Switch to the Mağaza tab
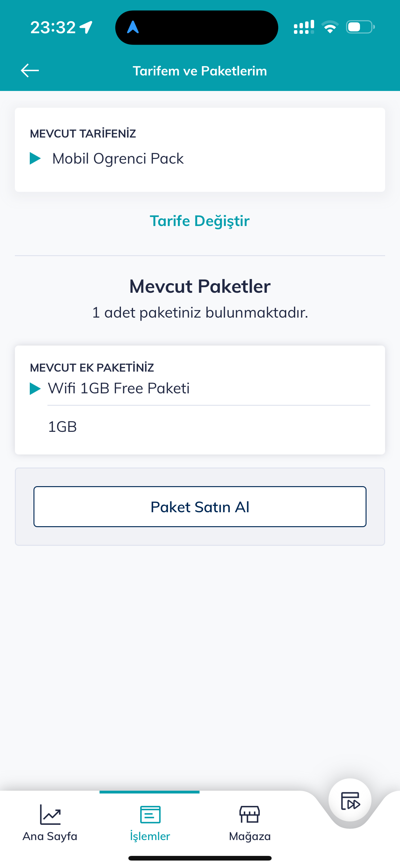The image size is (400, 868). (x=250, y=836)
